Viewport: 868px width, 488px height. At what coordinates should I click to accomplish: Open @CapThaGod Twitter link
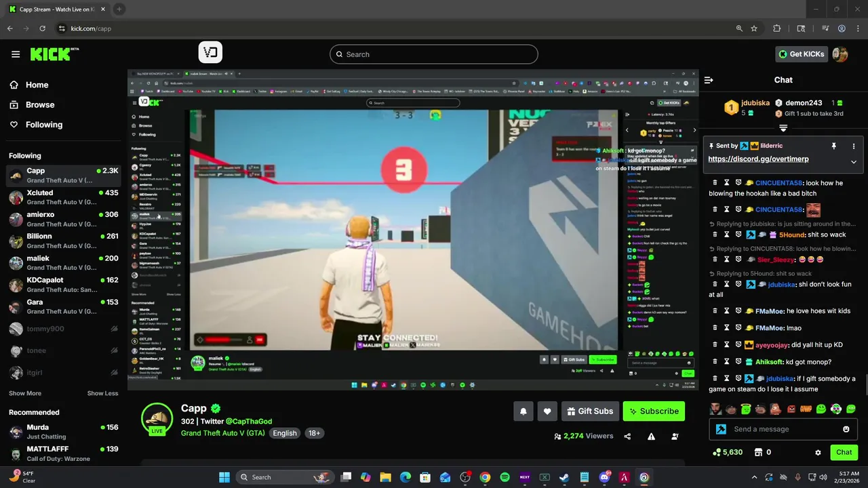[x=249, y=422]
